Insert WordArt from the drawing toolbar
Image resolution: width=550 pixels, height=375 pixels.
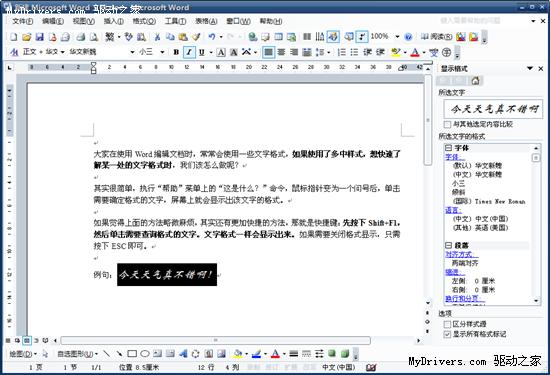(x=183, y=354)
